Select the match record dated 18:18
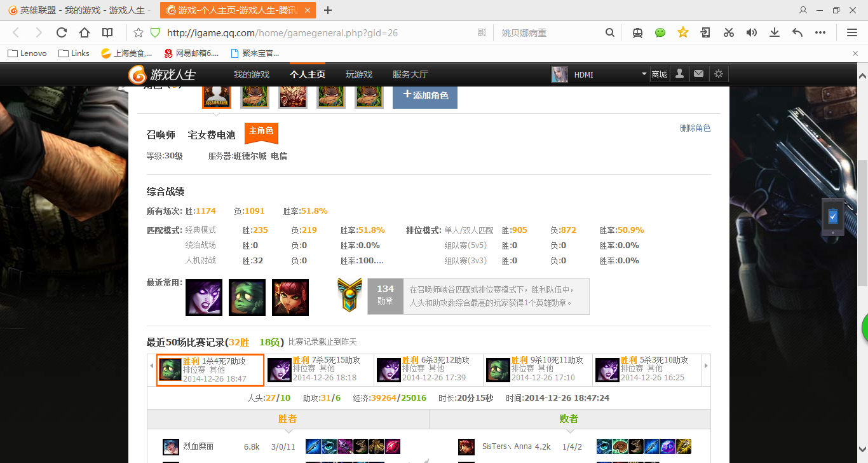This screenshot has height=463, width=868. click(320, 370)
